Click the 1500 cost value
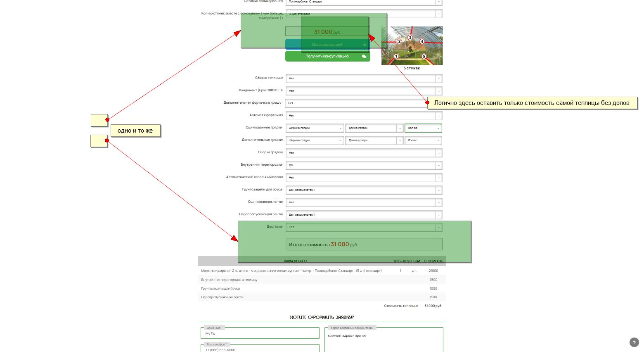Image resolution: width=644 pixels, height=352 pixels. click(433, 297)
